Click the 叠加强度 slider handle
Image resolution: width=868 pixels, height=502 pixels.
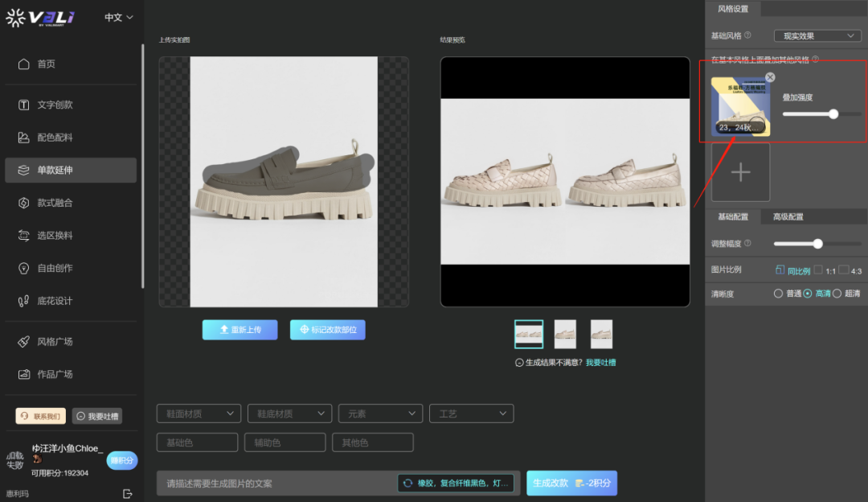[833, 114]
